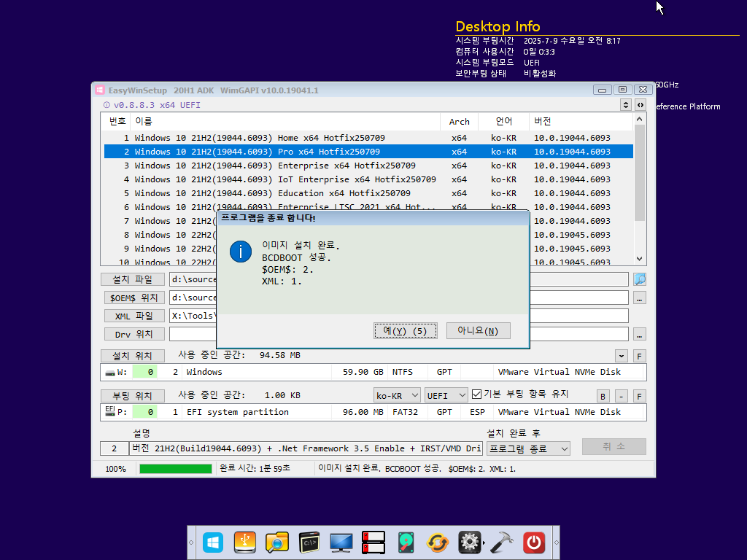Screen dimensions: 747x560
Task: Toggle 기본 부팅 항목 유지 checkbox
Action: 476,394
